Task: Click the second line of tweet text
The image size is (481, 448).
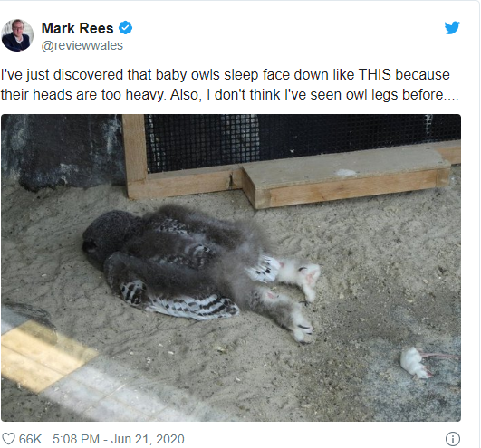Action: (229, 94)
